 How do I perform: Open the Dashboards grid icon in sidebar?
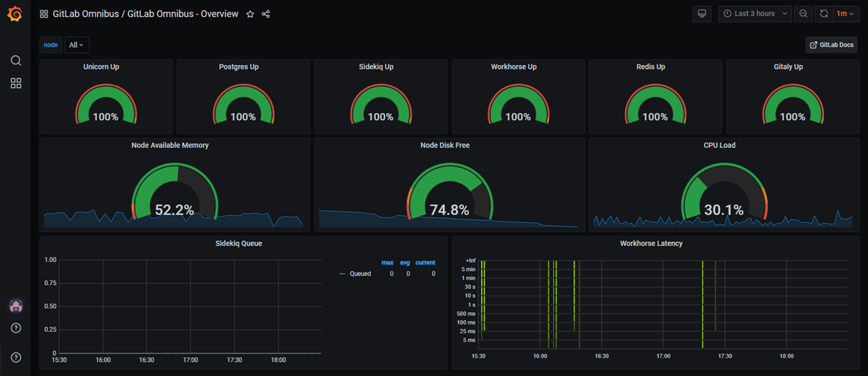[x=16, y=83]
